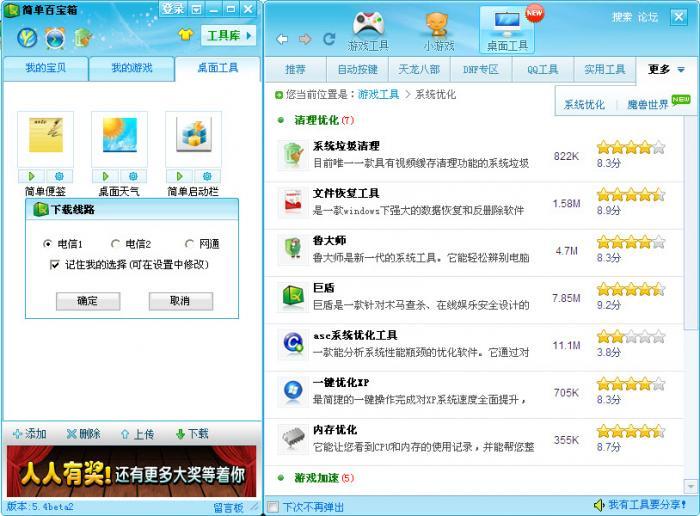Open settings gear for 简单便签
The height and width of the screenshot is (516, 700).
tap(59, 176)
